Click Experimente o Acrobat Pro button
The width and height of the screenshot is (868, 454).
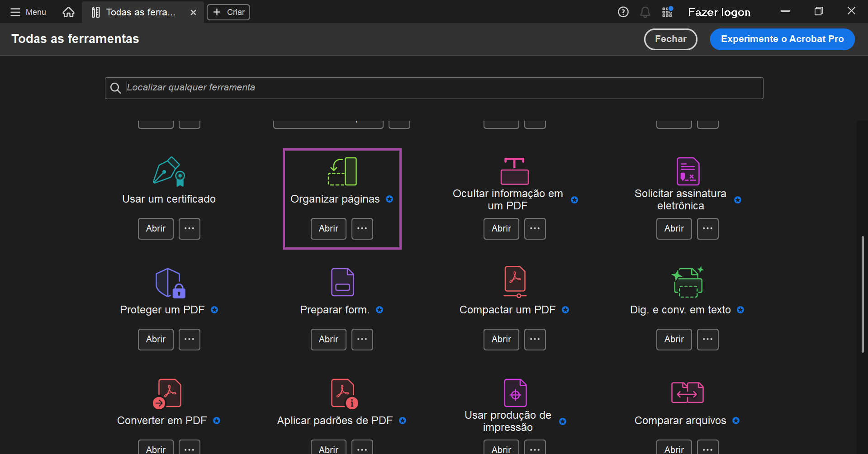coord(782,39)
